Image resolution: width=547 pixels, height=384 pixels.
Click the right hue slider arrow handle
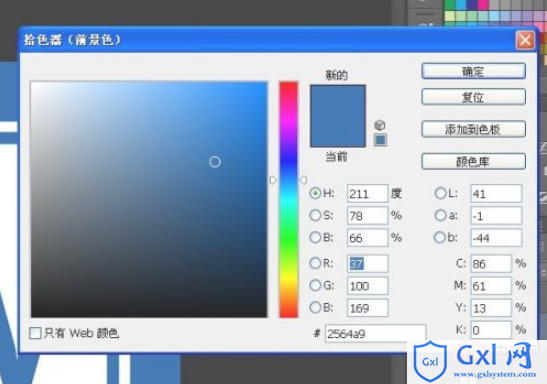[304, 180]
